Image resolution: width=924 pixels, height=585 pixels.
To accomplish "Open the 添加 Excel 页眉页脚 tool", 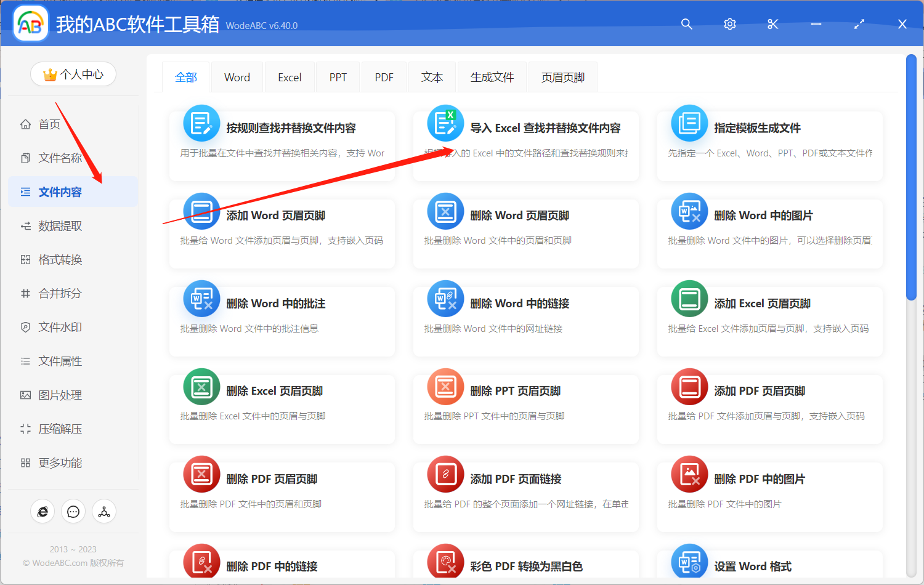I will [769, 321].
